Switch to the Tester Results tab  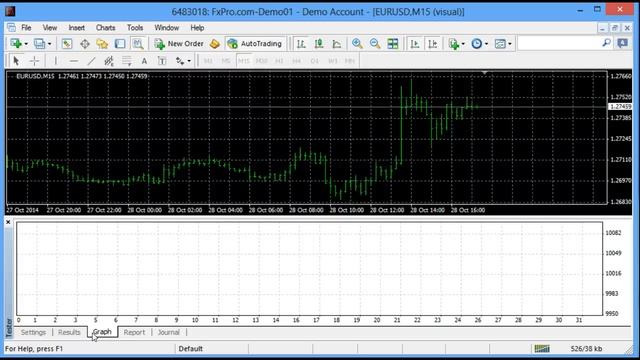pos(69,332)
